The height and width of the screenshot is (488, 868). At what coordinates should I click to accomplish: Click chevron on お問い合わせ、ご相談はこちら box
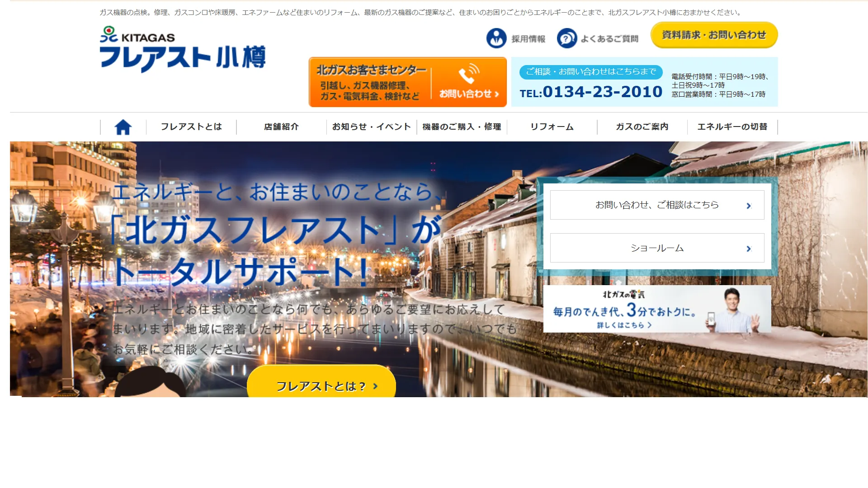click(x=749, y=206)
